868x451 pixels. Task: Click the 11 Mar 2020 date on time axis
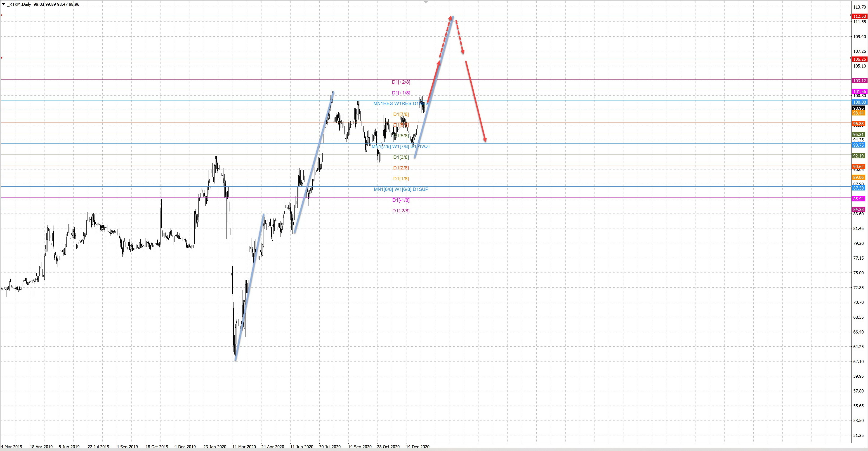tap(244, 447)
